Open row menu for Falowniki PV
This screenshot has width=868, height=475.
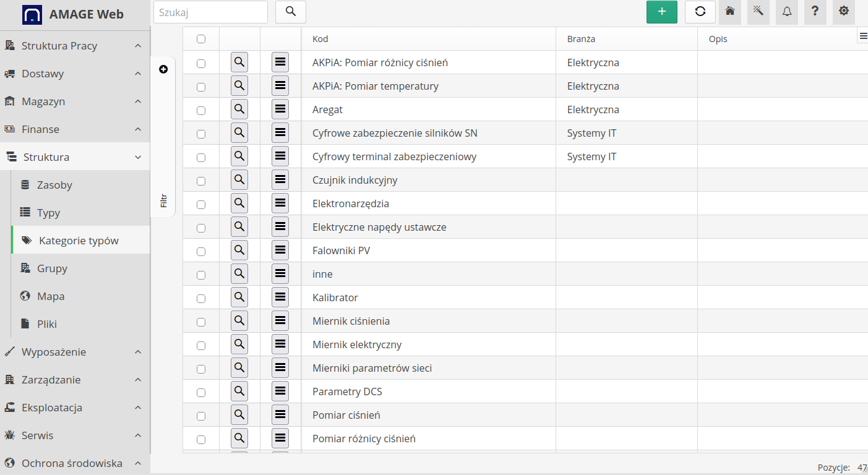(x=280, y=250)
